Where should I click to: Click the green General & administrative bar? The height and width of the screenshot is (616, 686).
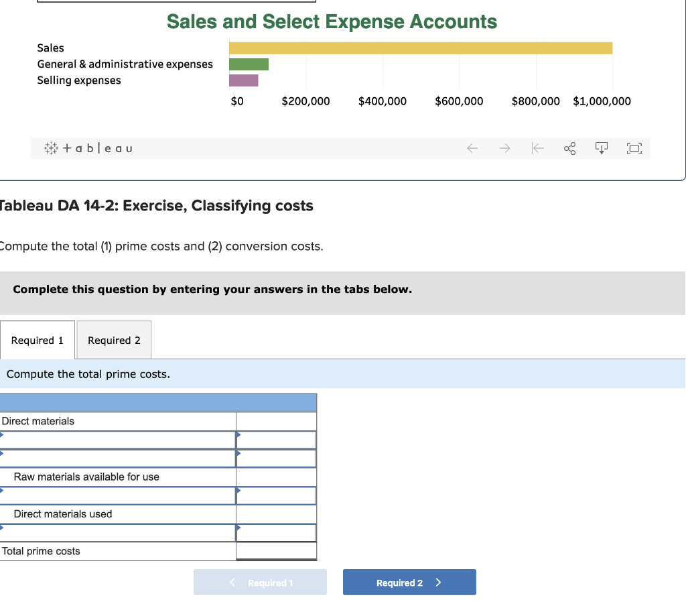point(249,64)
